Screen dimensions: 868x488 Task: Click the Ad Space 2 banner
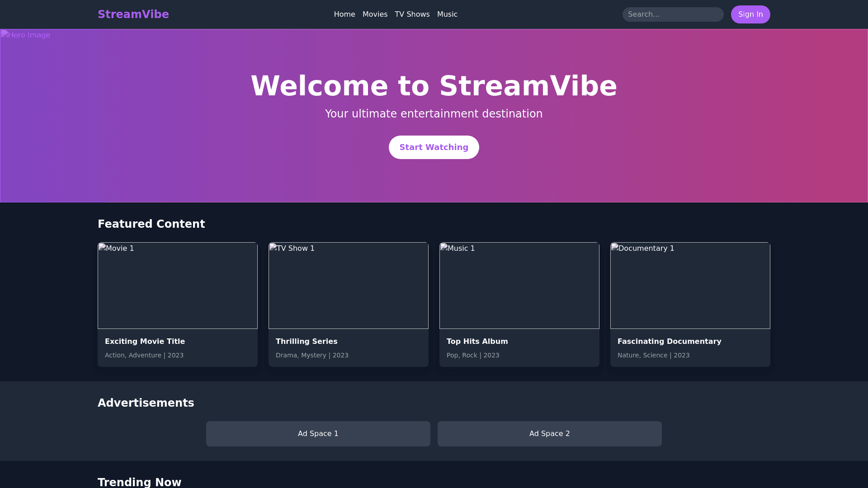pos(549,434)
